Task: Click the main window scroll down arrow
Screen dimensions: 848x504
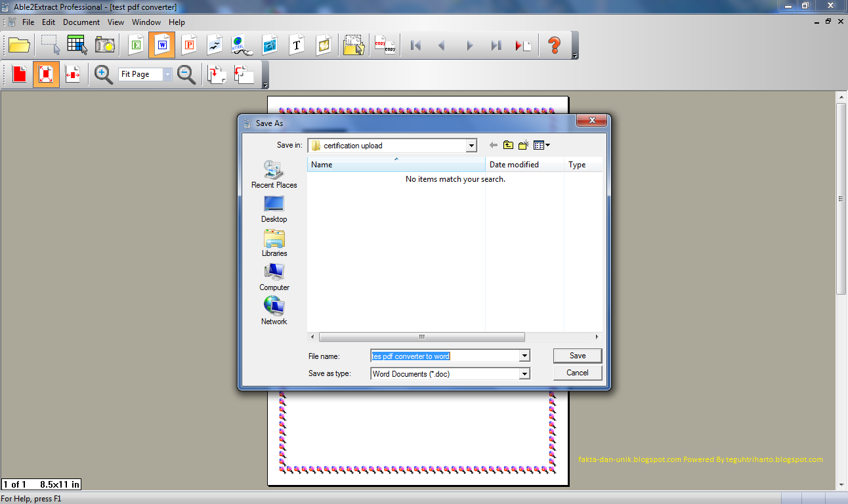Action: tap(841, 484)
